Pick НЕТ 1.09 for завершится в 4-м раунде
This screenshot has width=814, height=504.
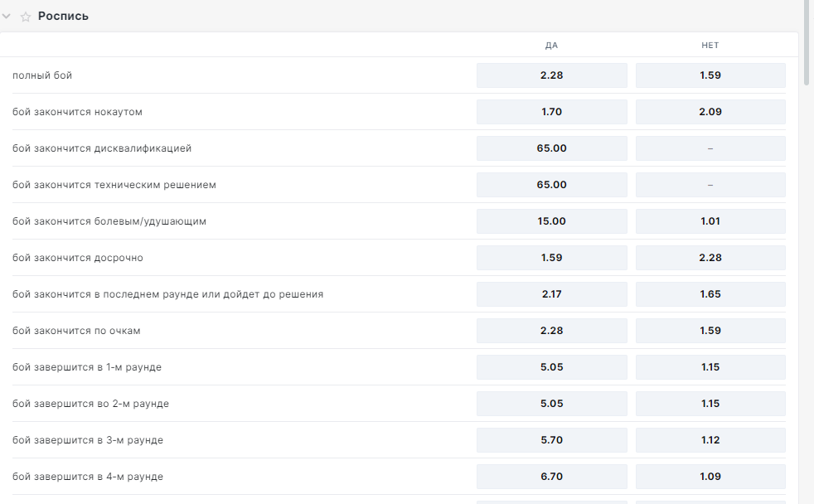point(710,477)
